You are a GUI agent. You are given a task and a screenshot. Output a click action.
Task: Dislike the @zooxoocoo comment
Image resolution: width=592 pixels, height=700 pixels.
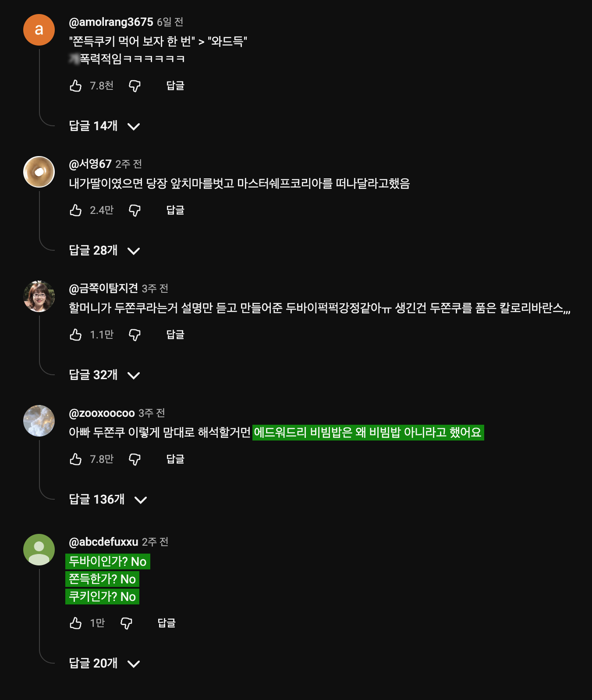click(135, 459)
